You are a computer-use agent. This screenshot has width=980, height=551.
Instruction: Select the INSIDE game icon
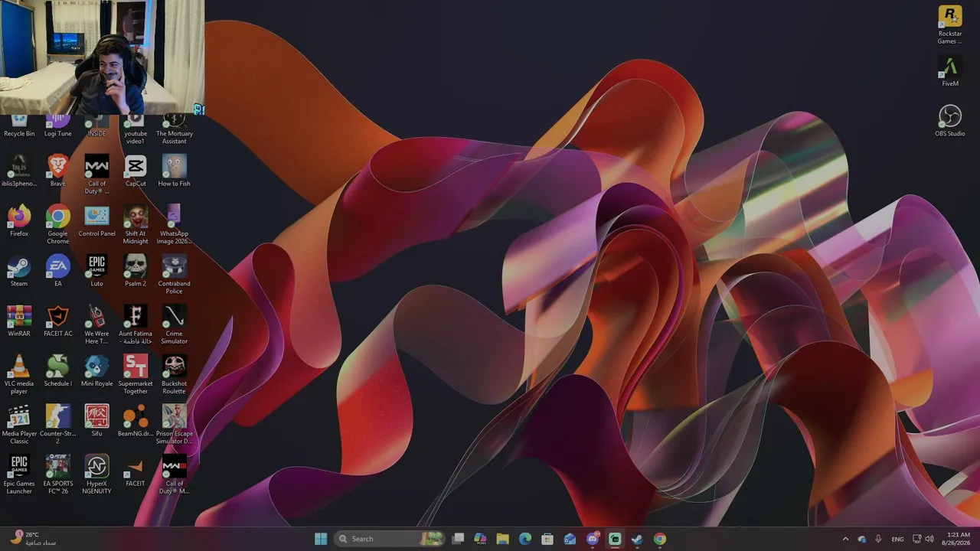(x=96, y=126)
